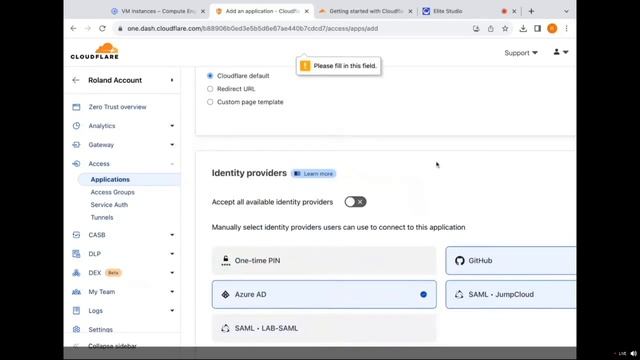Open Access Groups in the sidebar
This screenshot has height=360, width=640.
(x=112, y=192)
